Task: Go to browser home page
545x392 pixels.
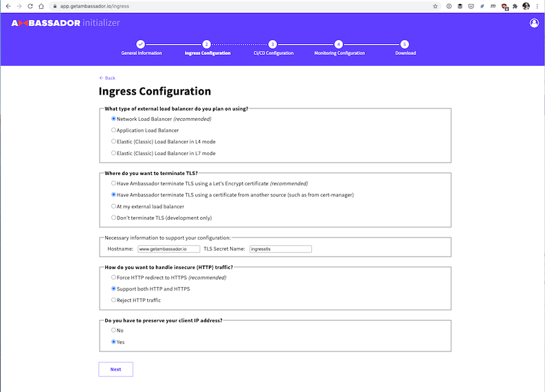Action: [x=41, y=5]
